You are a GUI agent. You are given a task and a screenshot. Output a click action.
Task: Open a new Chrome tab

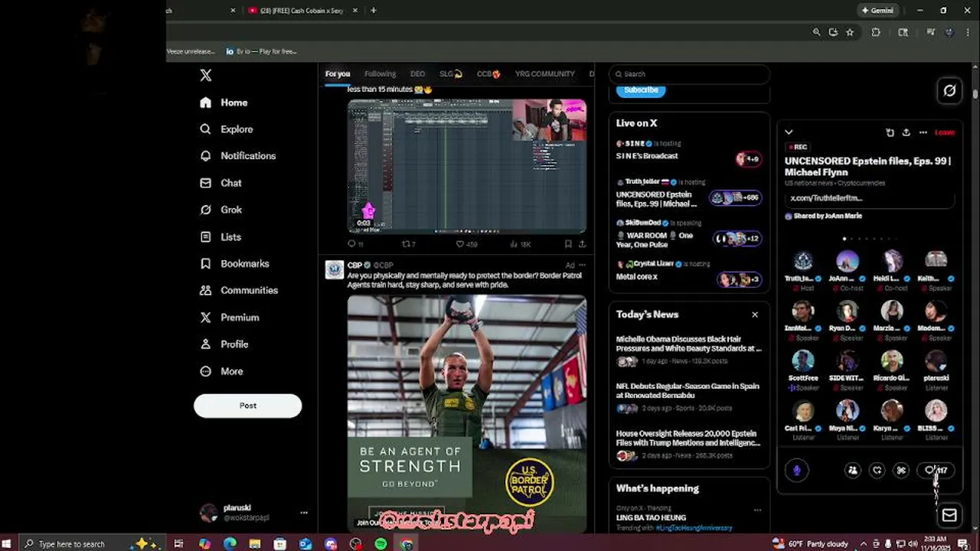coord(374,10)
